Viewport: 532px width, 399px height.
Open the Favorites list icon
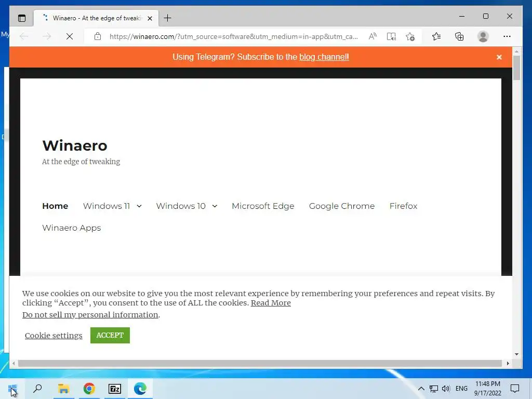click(x=436, y=36)
